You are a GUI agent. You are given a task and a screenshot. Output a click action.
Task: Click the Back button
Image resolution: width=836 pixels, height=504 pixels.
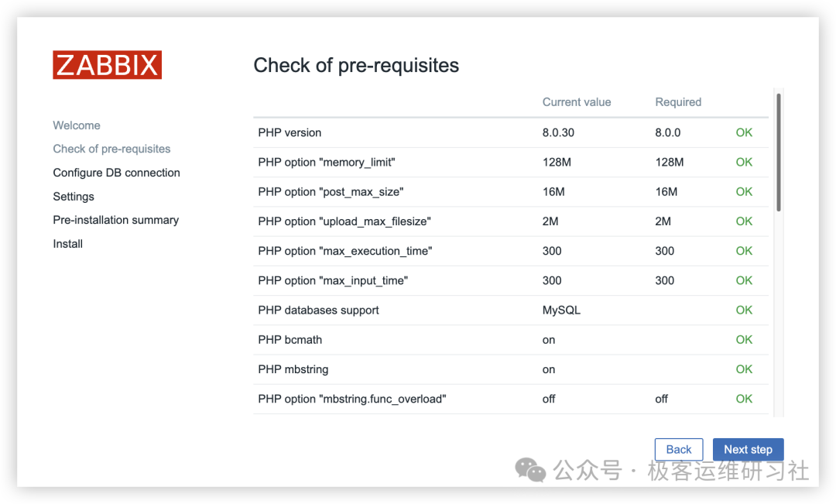click(678, 449)
